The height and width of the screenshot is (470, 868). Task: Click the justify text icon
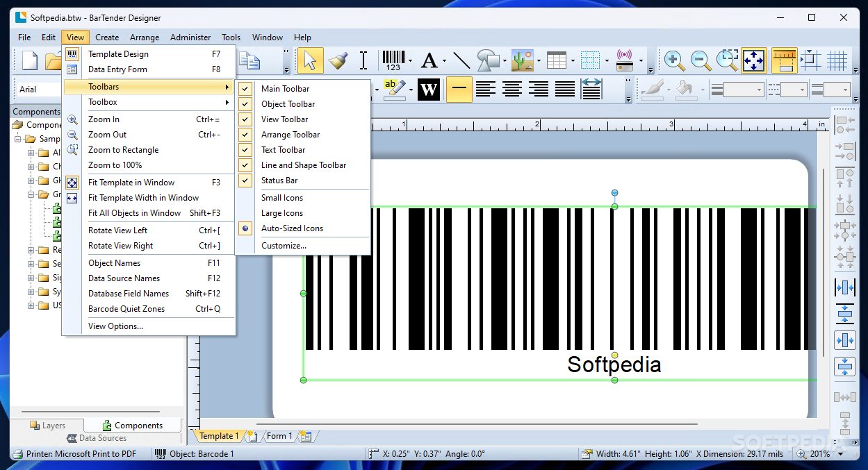[565, 90]
